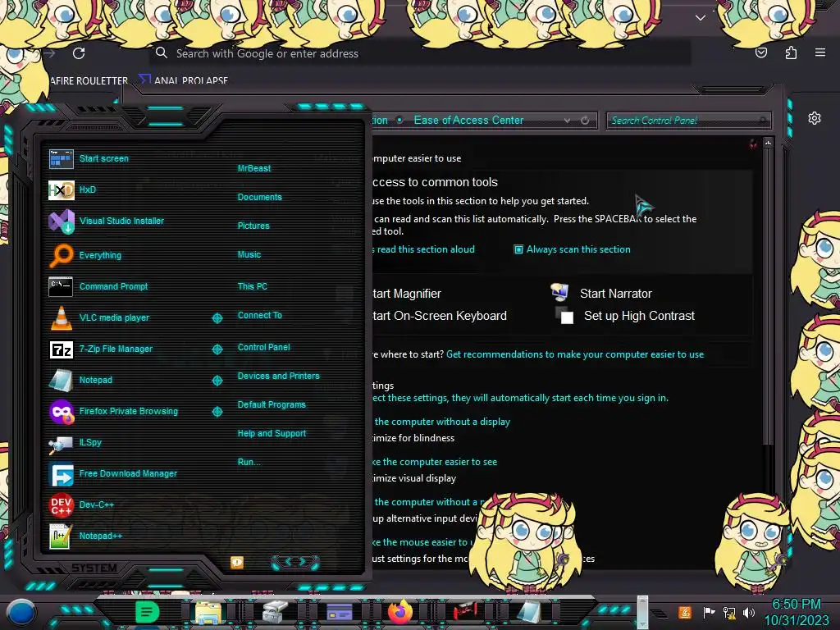Click the Pocket shield icon in browser toolbar
The height and width of the screenshot is (630, 840).
pyautogui.click(x=760, y=52)
